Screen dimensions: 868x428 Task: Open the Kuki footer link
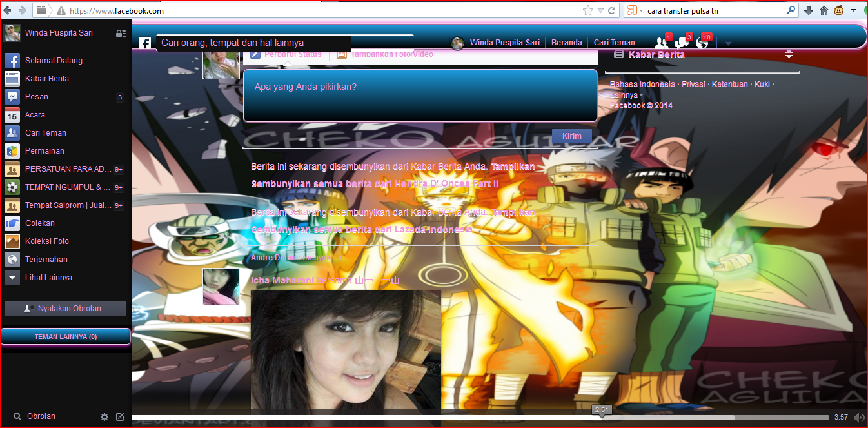click(x=762, y=85)
